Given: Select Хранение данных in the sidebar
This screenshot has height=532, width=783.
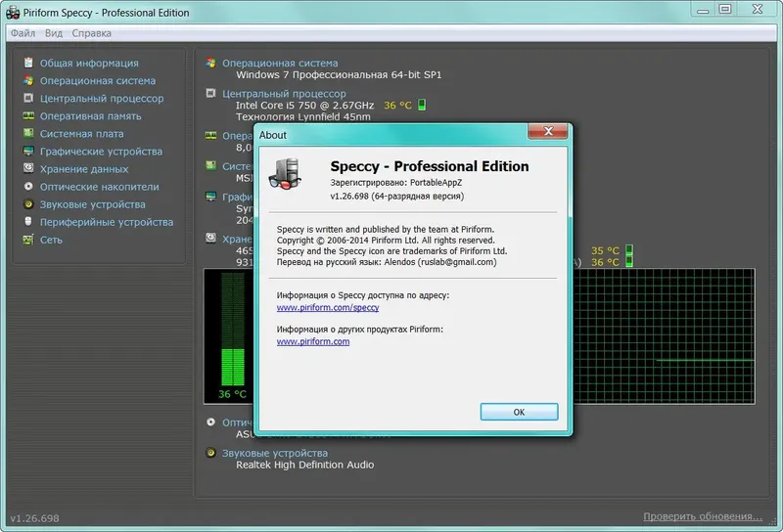Looking at the screenshot, I should pyautogui.click(x=84, y=169).
